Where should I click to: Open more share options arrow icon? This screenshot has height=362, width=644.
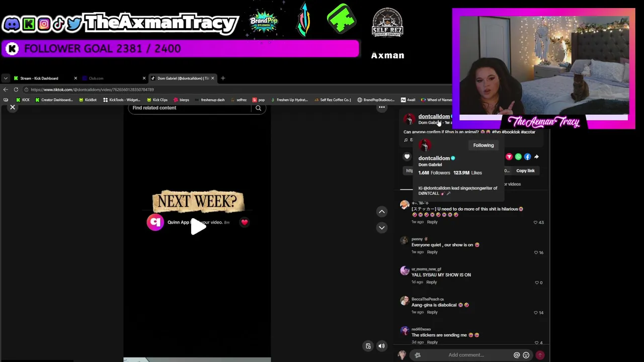pos(536,157)
